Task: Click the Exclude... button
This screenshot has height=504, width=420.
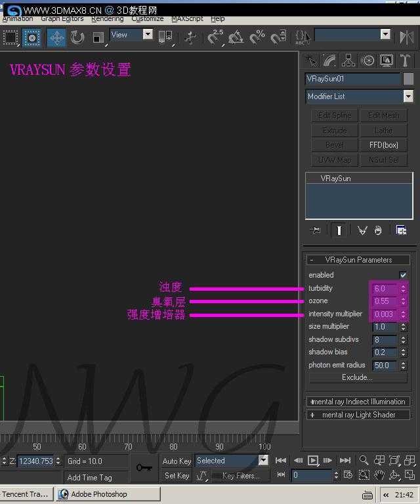Action: [358, 377]
